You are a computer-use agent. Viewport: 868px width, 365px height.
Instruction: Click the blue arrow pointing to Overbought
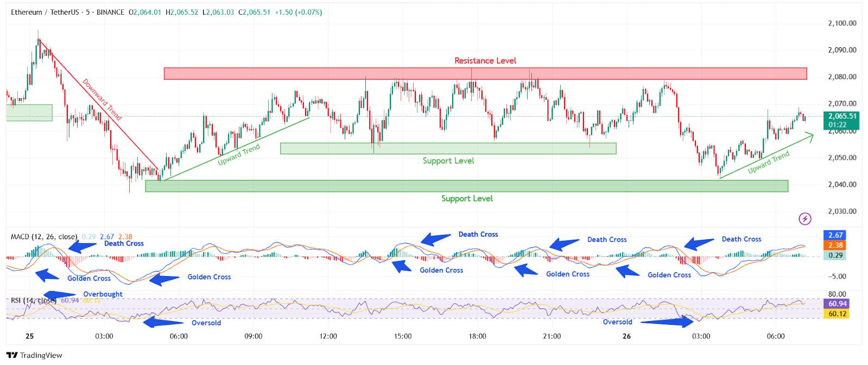(x=60, y=295)
